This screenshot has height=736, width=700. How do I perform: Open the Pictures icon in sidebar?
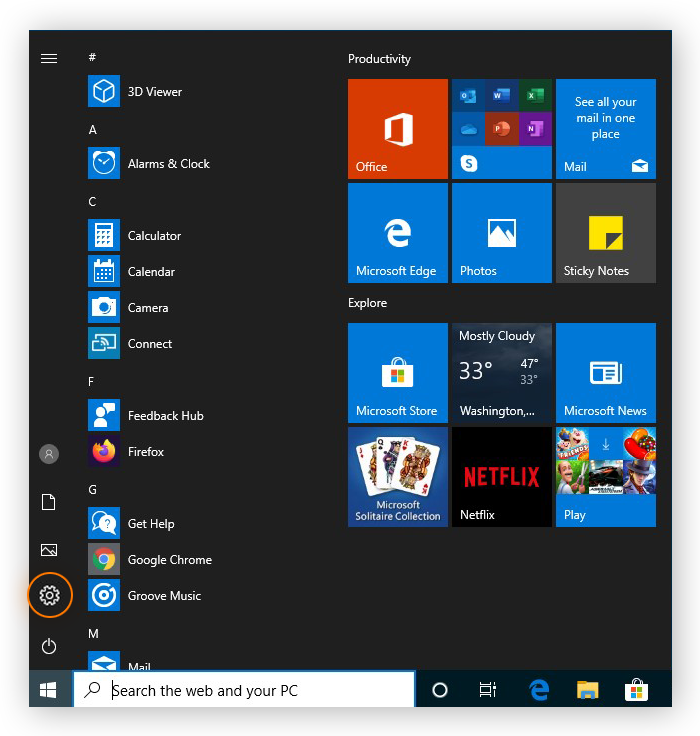tap(49, 550)
